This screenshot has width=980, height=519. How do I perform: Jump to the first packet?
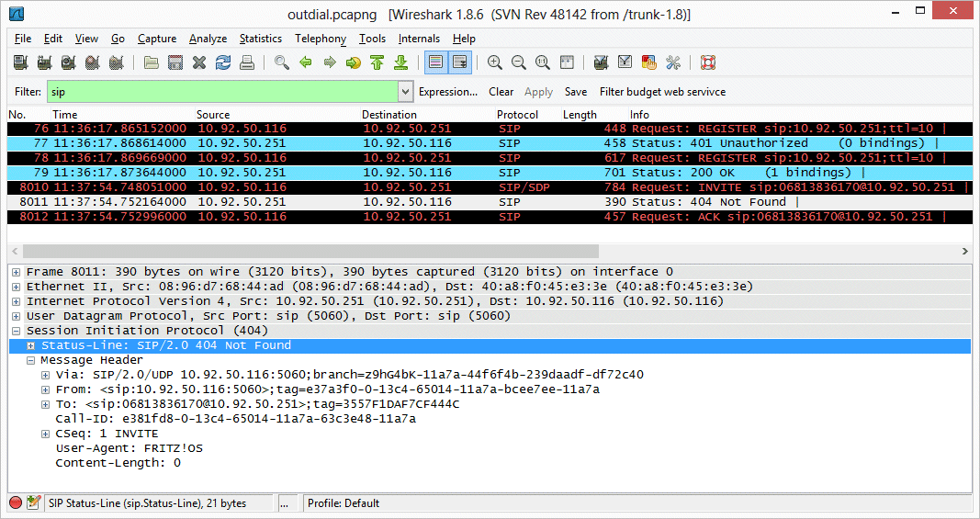point(377,62)
